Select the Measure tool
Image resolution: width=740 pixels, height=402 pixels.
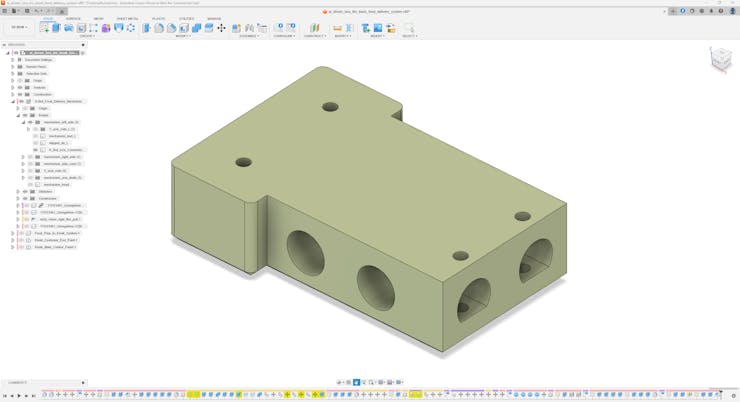click(x=337, y=28)
